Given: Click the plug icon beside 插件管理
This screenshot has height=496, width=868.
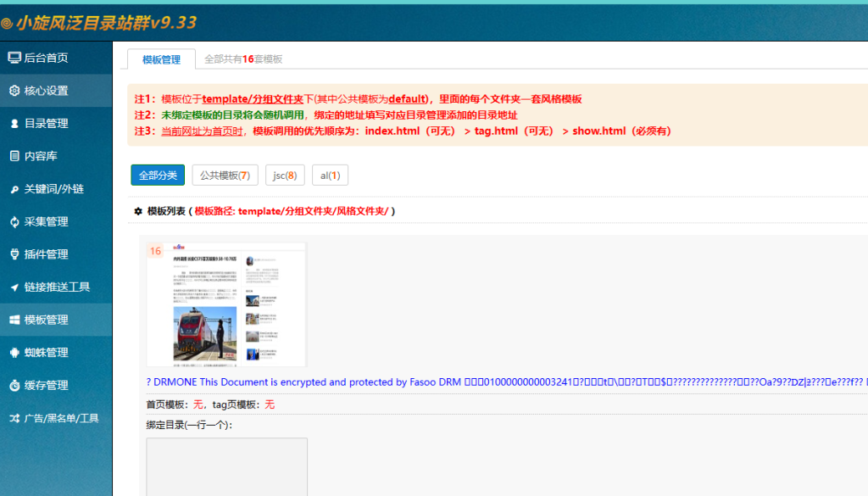Looking at the screenshot, I should 14,254.
